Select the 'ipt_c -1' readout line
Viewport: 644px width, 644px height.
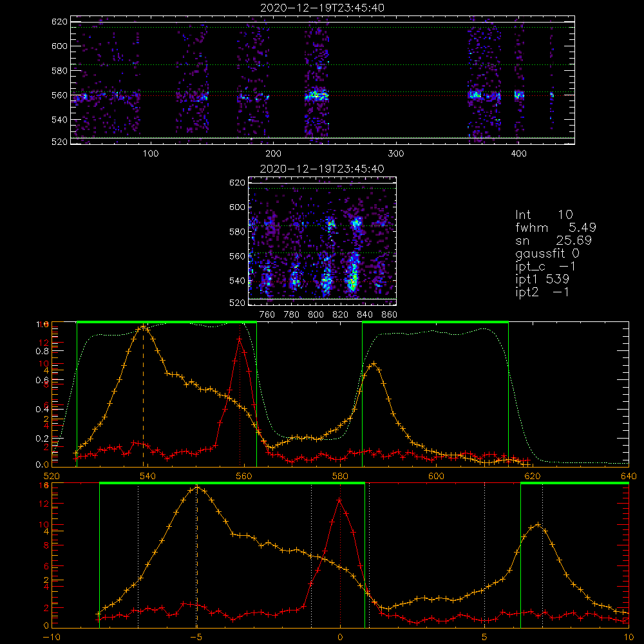pos(545,267)
